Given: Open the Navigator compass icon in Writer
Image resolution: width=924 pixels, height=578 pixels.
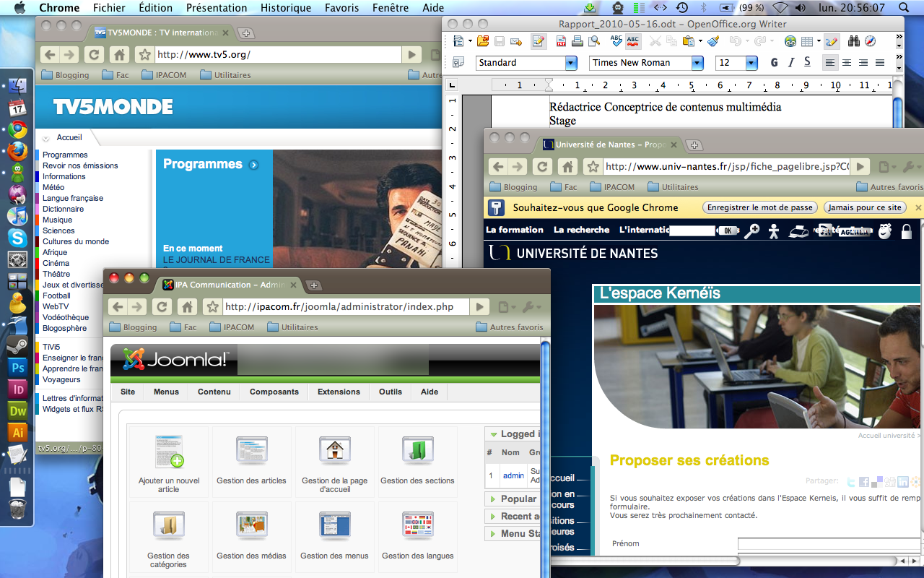Looking at the screenshot, I should (x=870, y=41).
